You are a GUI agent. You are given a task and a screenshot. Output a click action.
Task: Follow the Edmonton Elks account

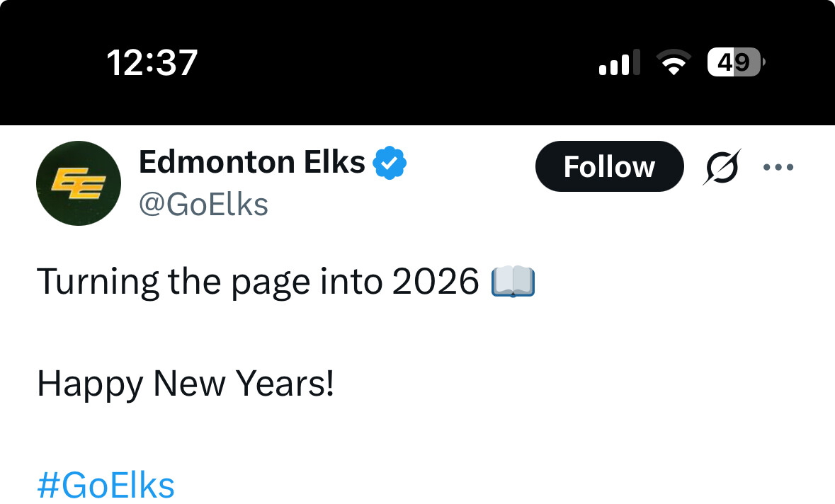click(x=609, y=167)
